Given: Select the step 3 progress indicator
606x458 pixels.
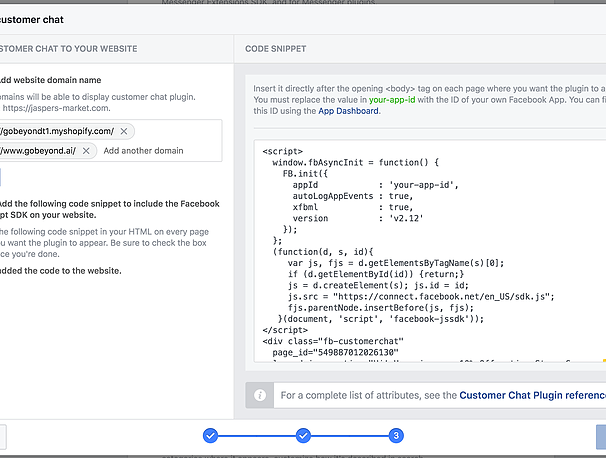Looking at the screenshot, I should coord(396,436).
